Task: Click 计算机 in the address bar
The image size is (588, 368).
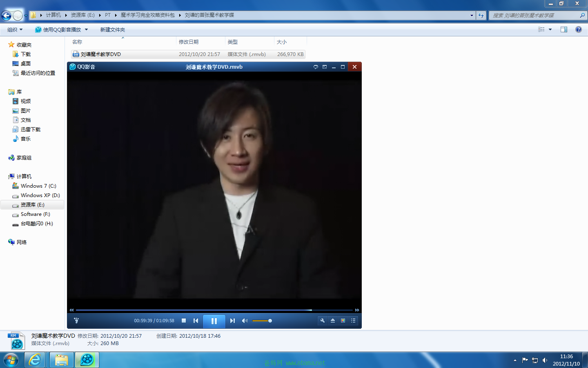Action: [53, 15]
